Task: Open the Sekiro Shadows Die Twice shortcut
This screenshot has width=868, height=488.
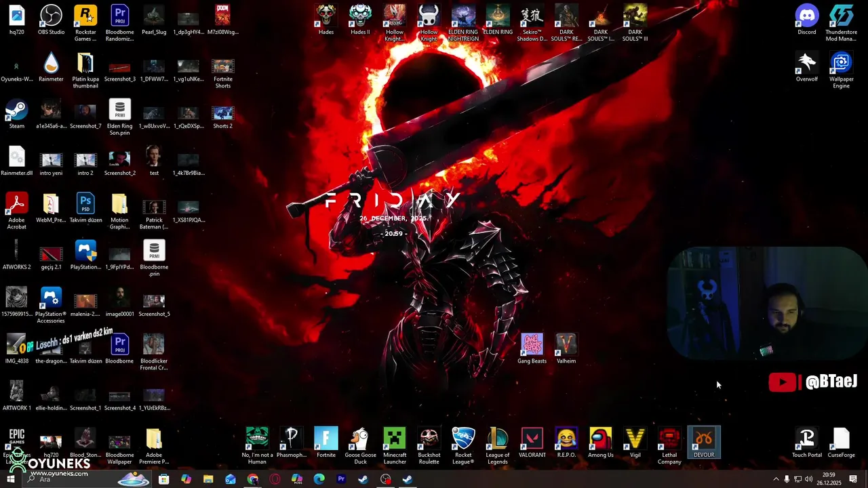Action: [532, 23]
